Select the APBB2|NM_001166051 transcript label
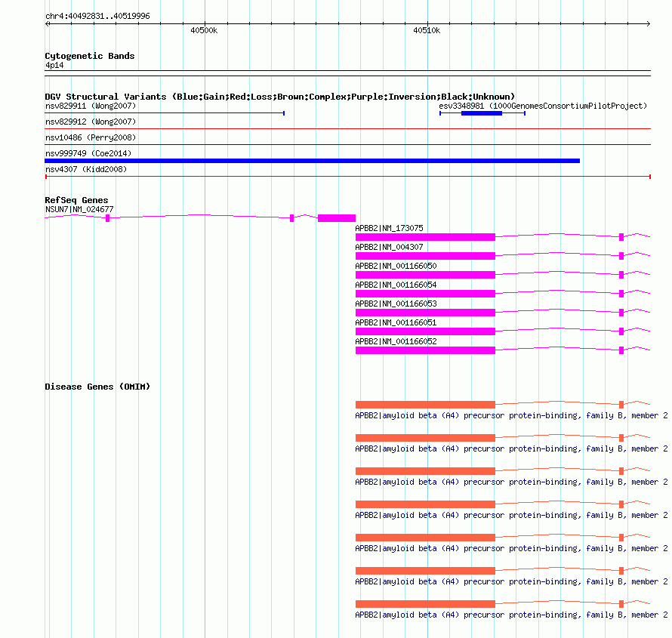Screen dimensions: 672x638 tap(396, 322)
